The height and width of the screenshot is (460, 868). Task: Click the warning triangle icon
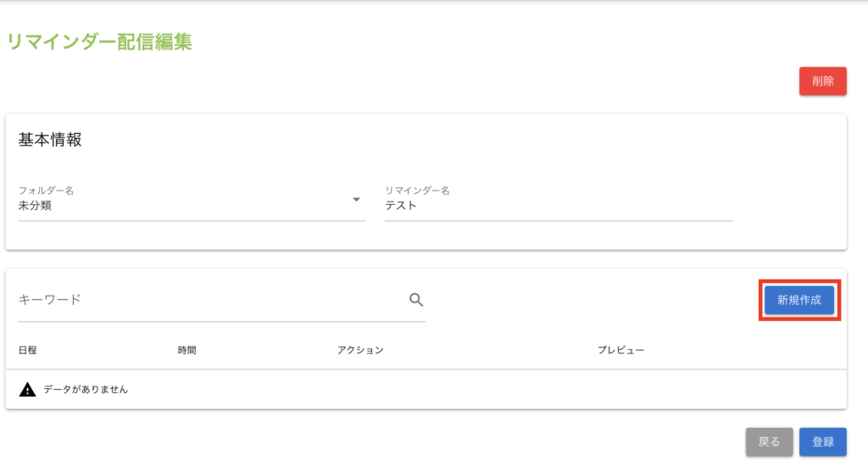point(28,390)
